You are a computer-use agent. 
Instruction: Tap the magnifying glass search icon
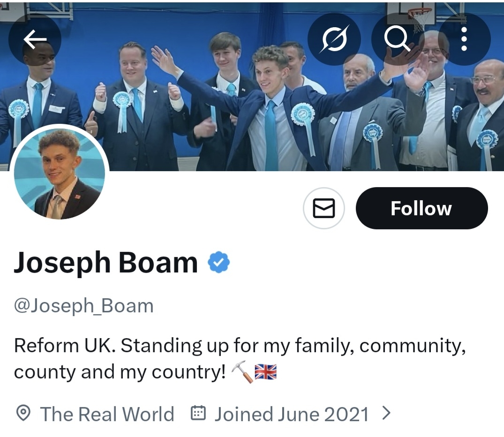tap(397, 39)
